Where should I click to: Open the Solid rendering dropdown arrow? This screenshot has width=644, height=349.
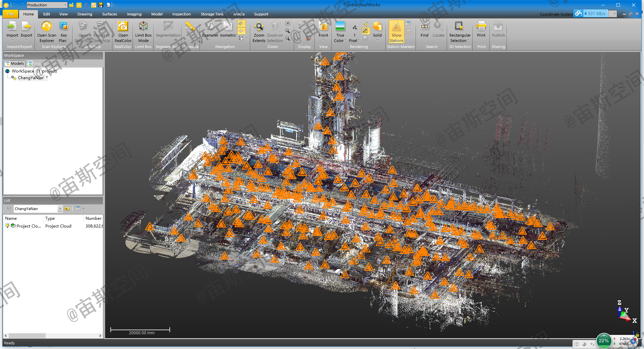point(377,40)
